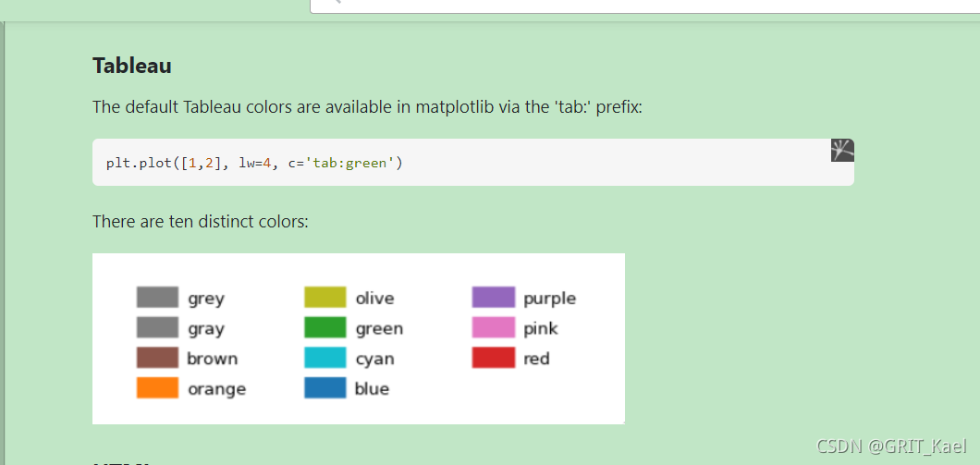The image size is (980, 465).
Task: Click the 'There are ten distinct colors:' sentence
Action: tap(200, 221)
